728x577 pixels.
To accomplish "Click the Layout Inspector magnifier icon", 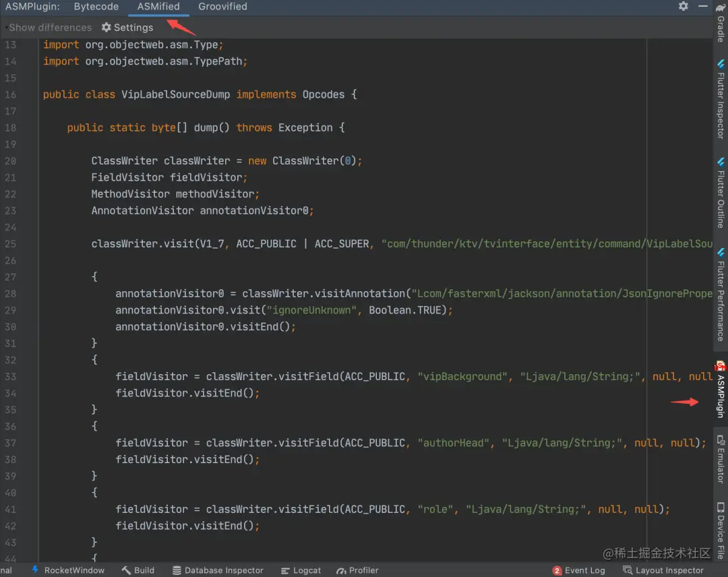I will [x=628, y=570].
